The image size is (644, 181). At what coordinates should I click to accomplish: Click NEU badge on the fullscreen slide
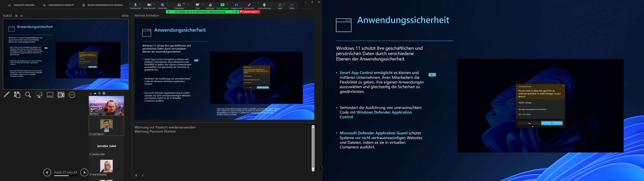coord(432,75)
